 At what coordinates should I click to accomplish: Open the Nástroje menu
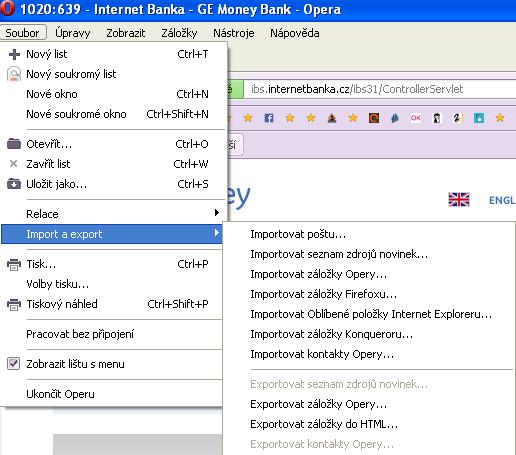pyautogui.click(x=234, y=33)
